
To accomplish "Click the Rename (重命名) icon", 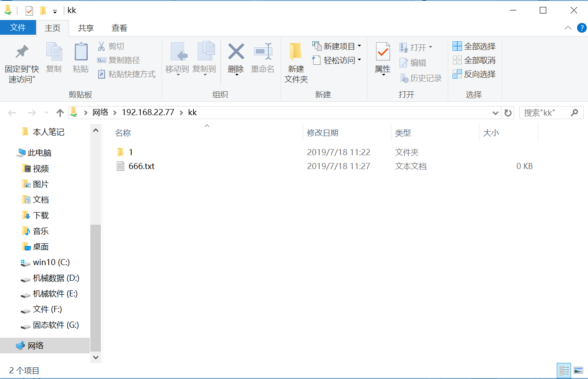I will (x=263, y=51).
